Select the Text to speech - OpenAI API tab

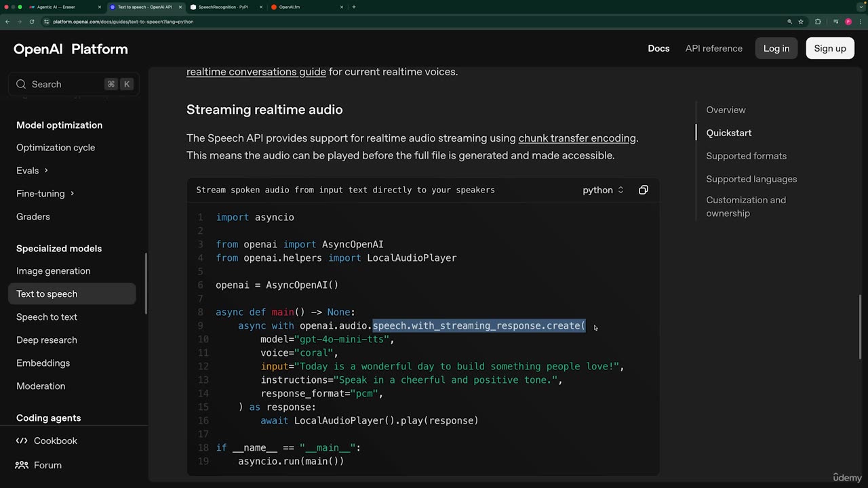click(144, 7)
